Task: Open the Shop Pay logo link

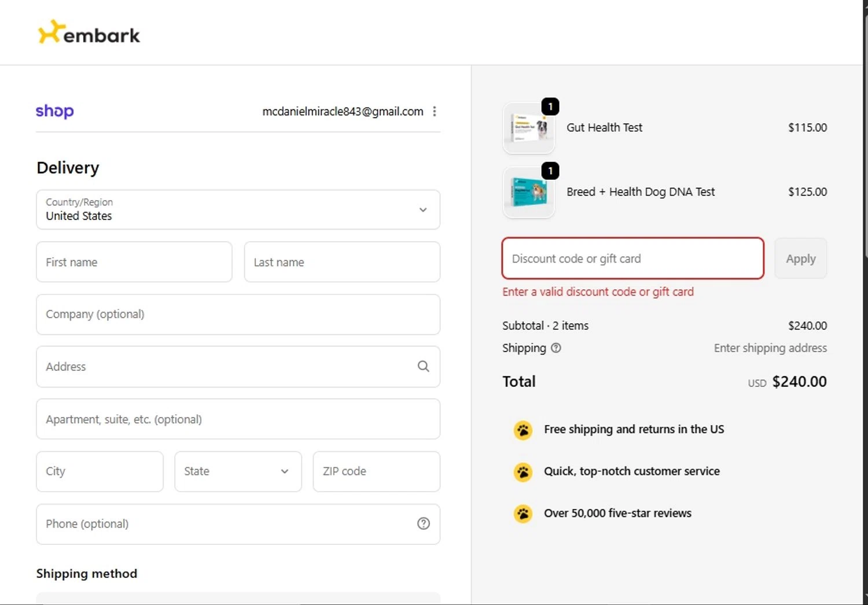Action: [x=55, y=111]
